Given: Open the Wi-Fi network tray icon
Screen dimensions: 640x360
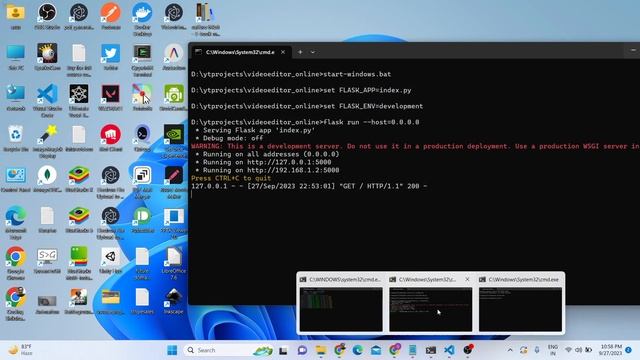Looking at the screenshot, I should (x=568, y=350).
